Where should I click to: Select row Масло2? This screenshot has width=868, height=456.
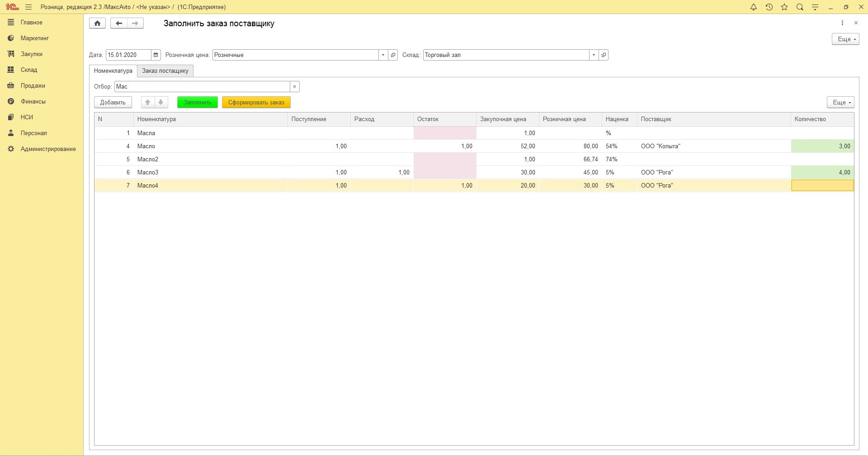474,160
